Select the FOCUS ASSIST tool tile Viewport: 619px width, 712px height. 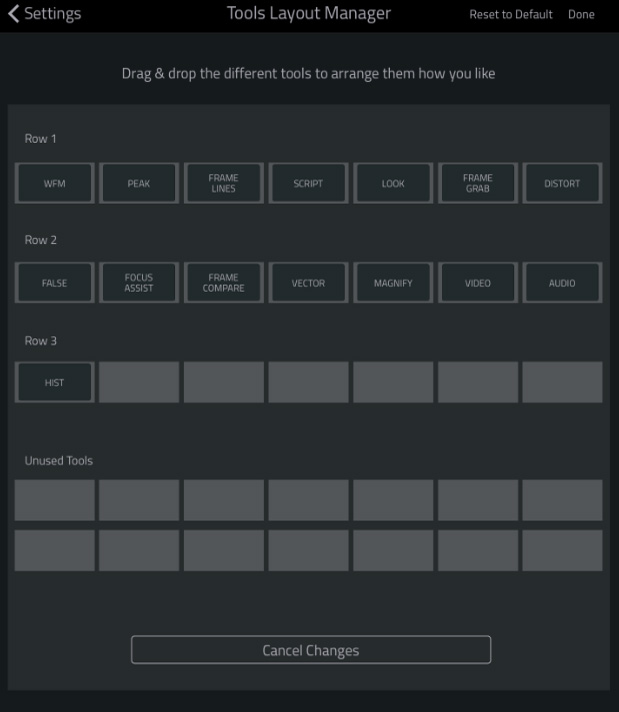(x=139, y=282)
